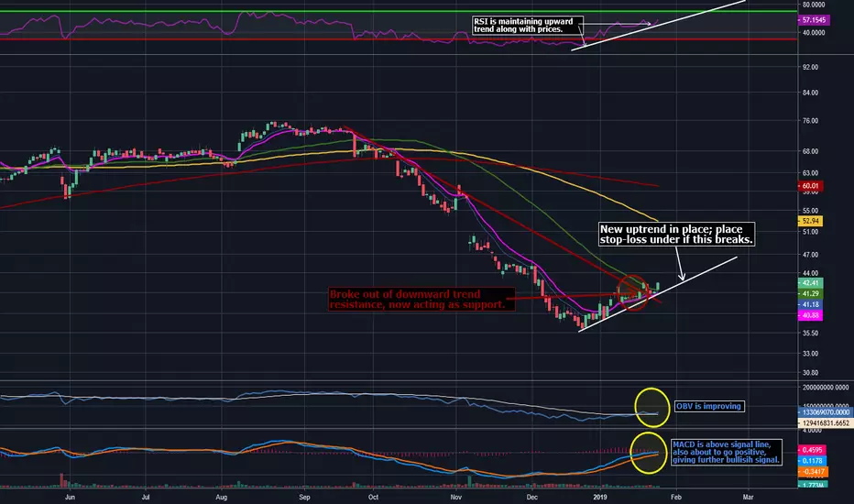Image resolution: width=854 pixels, height=504 pixels.
Task: Select the orange -0.3417 signal line value
Action: pyautogui.click(x=812, y=472)
